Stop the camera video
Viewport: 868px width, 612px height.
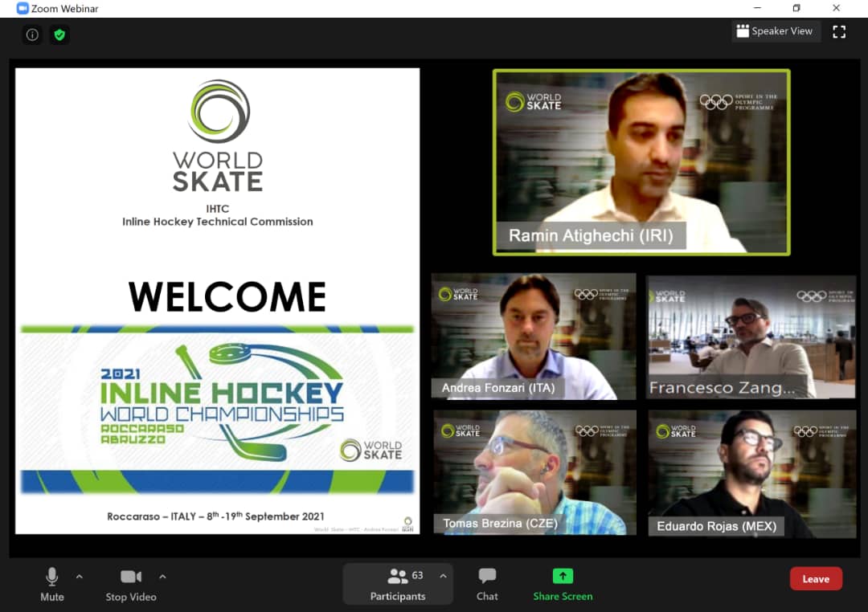tap(131, 584)
